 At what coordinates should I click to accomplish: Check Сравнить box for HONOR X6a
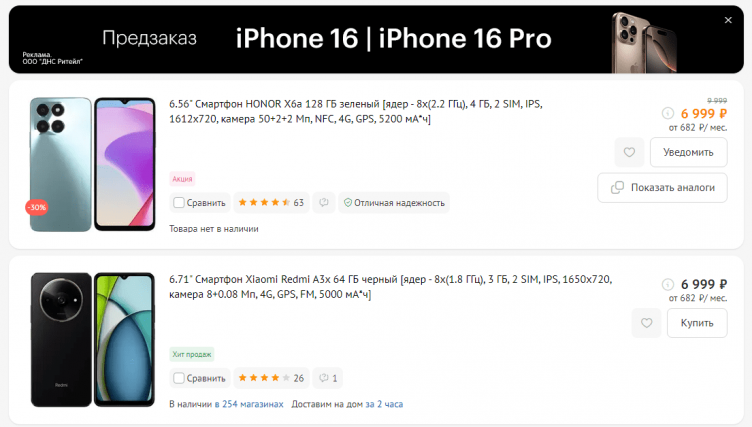pyautogui.click(x=179, y=203)
